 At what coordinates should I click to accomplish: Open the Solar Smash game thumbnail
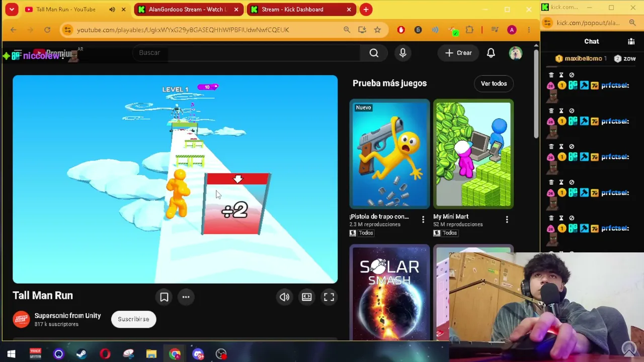tap(390, 293)
